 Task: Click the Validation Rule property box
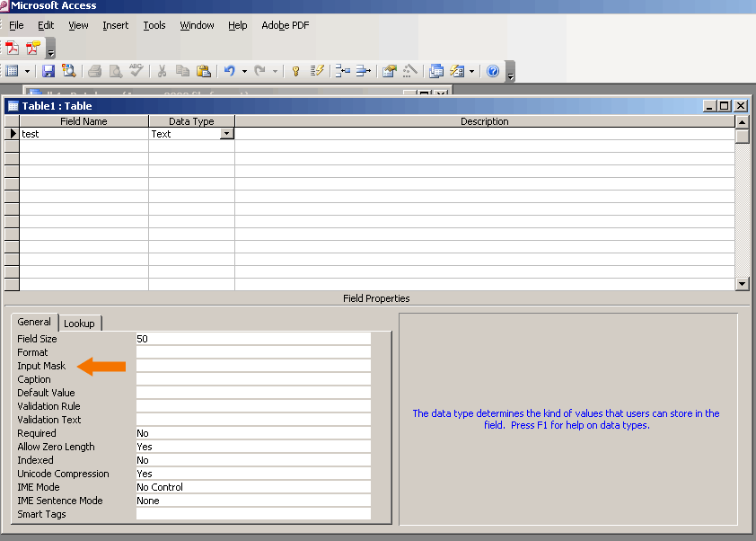[253, 406]
